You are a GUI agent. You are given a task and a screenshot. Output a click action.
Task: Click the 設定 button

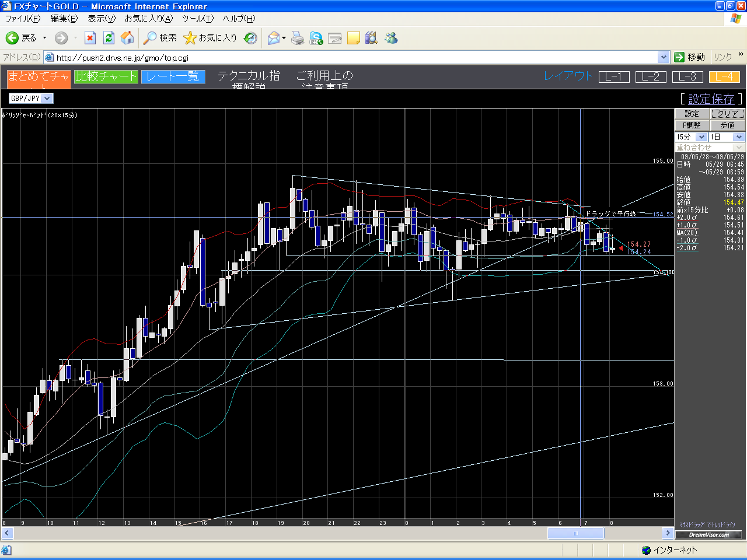pos(692,114)
